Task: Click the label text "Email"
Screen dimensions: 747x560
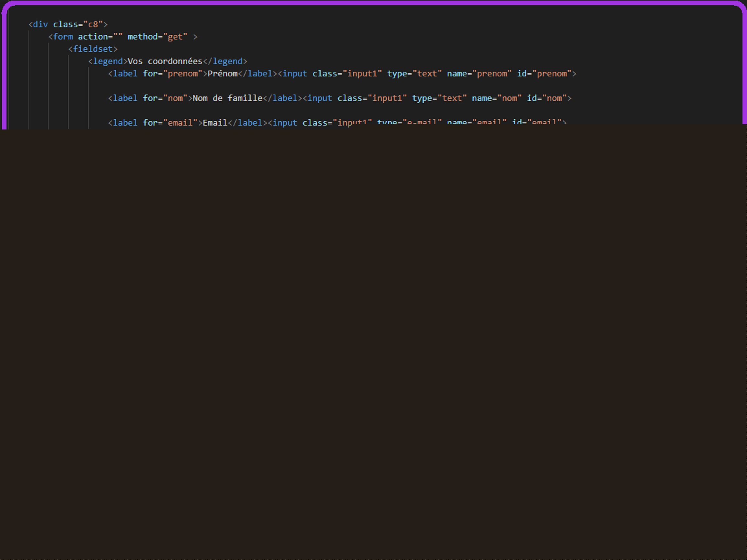Action: tap(215, 123)
